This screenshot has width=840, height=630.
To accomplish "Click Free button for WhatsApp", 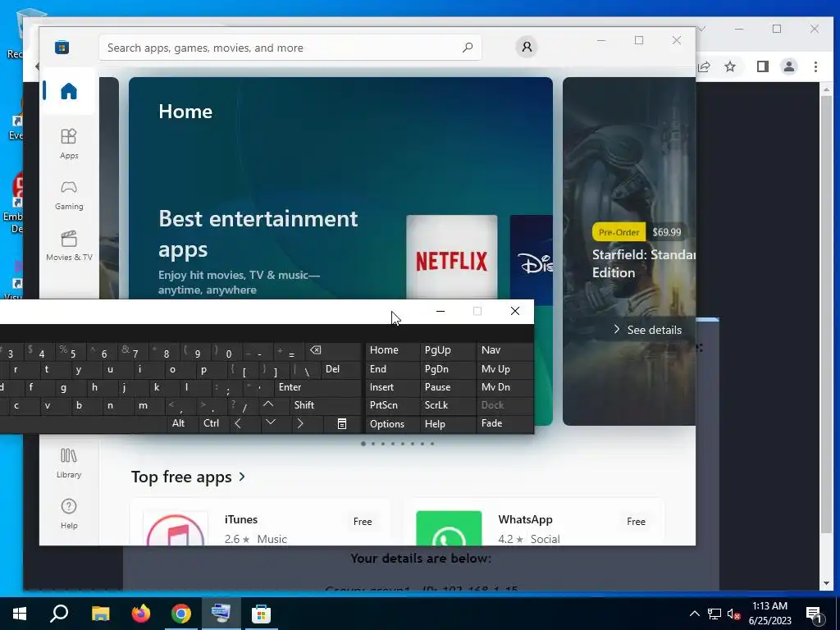I will point(636,522).
